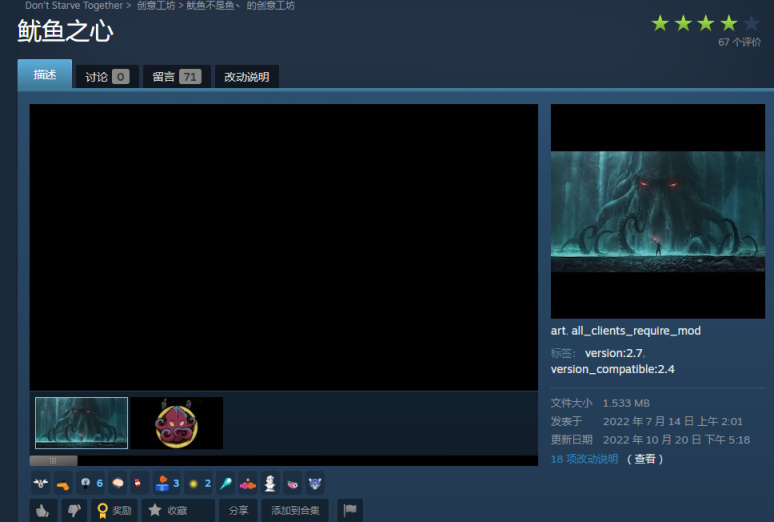This screenshot has height=522, width=774.
Task: Open the 讨论 tab
Action: 107,77
